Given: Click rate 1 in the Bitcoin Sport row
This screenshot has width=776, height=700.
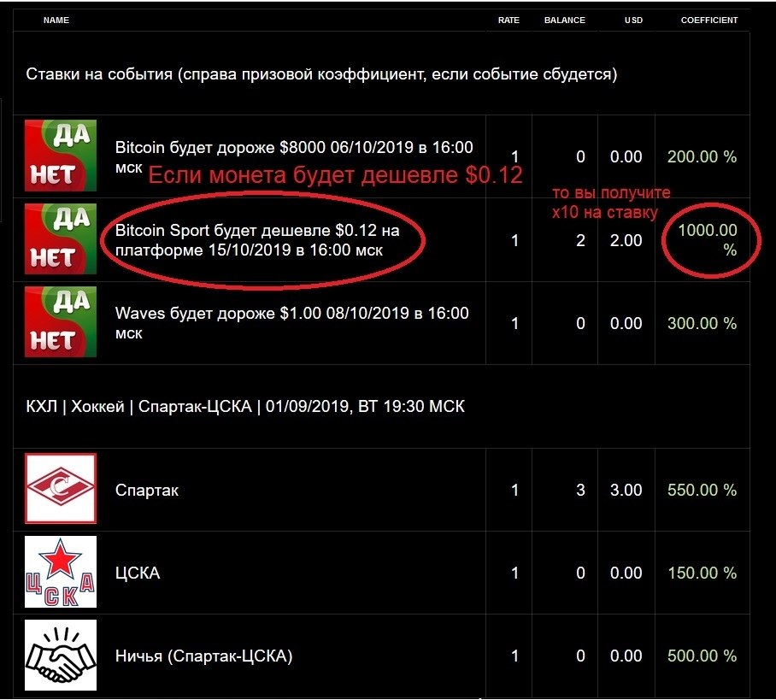Looking at the screenshot, I should 514,240.
